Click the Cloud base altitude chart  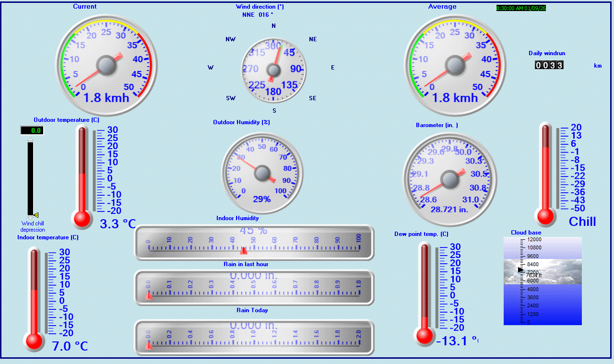pos(543,281)
